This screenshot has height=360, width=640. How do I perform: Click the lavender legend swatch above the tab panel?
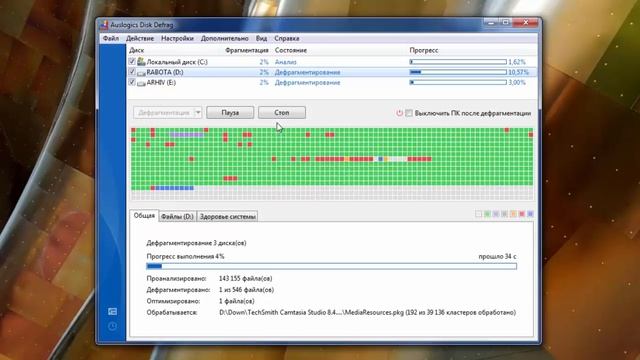point(496,214)
